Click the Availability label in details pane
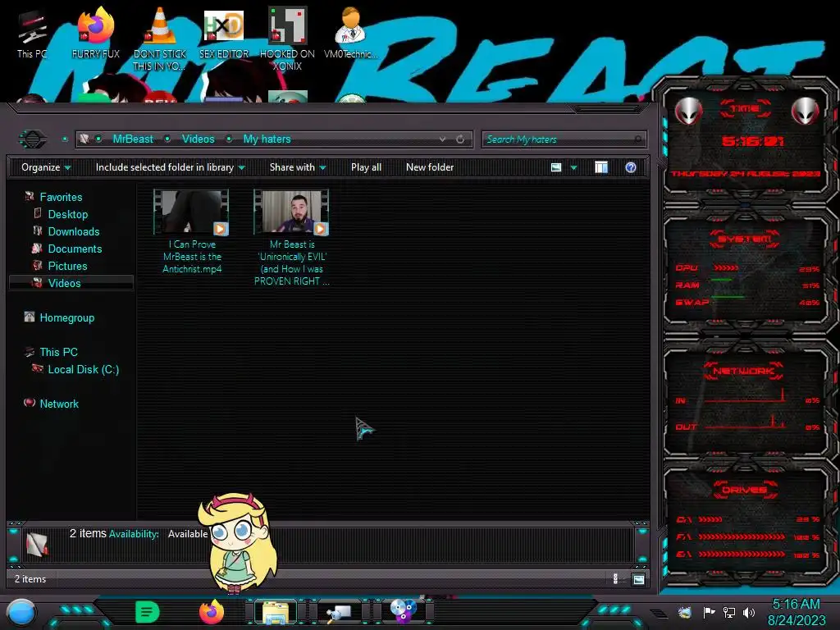Screen dimensions: 840x630 point(134,534)
